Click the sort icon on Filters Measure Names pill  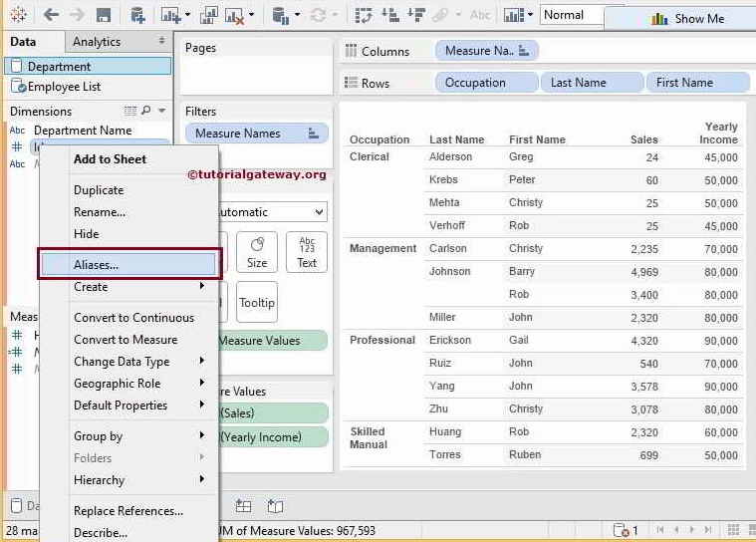click(x=314, y=134)
